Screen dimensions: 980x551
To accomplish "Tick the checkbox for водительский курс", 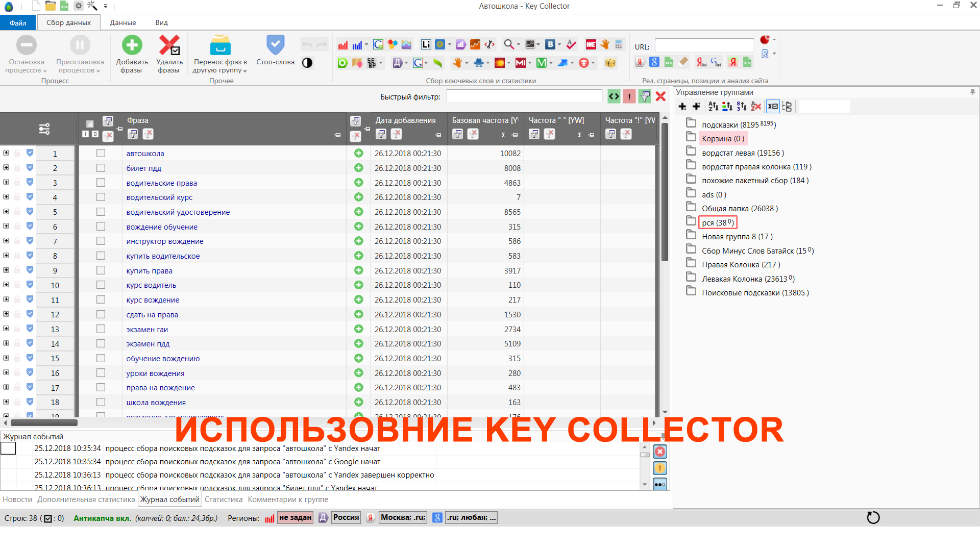I will [101, 197].
